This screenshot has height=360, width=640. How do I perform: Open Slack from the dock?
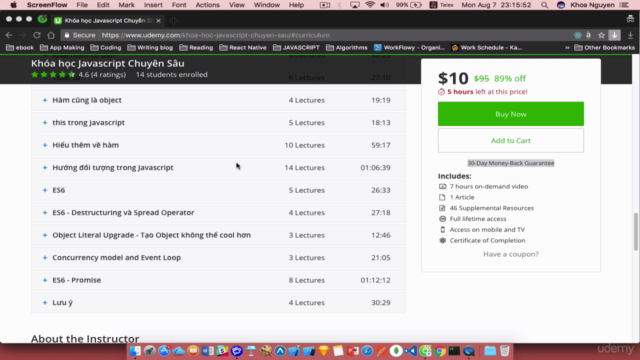point(222,351)
